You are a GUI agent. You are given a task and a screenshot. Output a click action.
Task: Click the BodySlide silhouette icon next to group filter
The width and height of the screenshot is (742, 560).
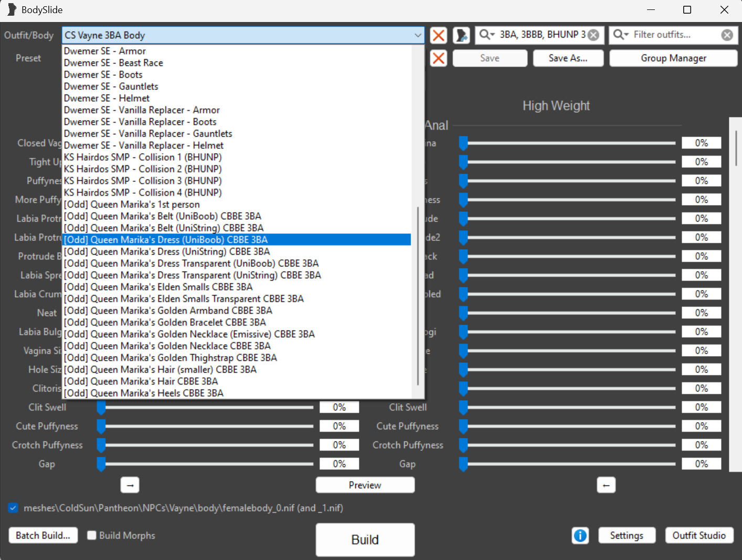click(461, 35)
